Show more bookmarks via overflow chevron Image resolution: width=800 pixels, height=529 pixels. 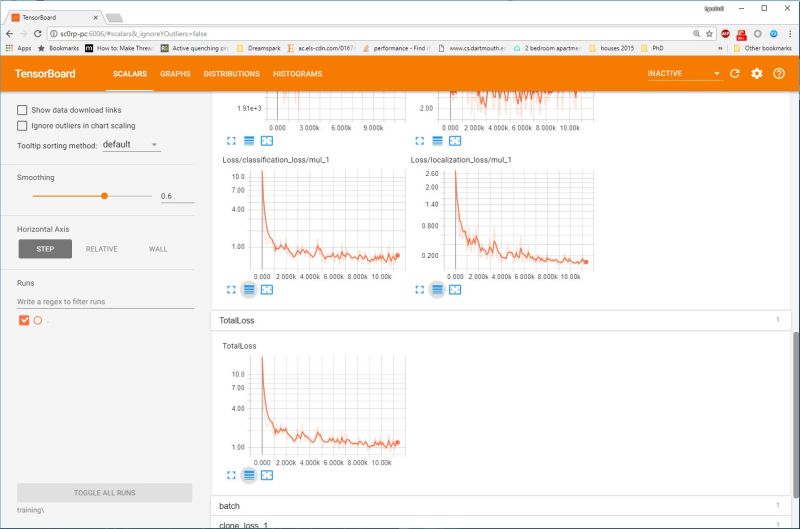tap(720, 48)
